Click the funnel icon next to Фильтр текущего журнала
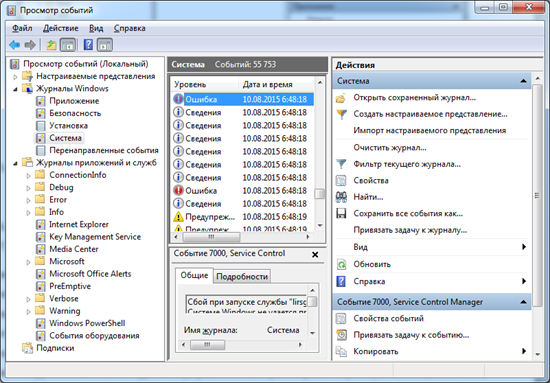The width and height of the screenshot is (550, 383). point(341,164)
